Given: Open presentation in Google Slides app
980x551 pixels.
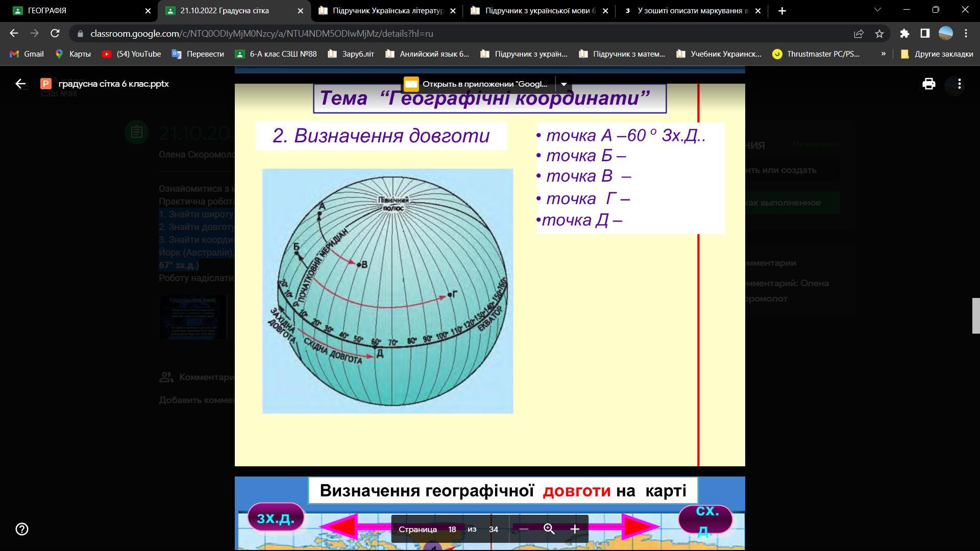Looking at the screenshot, I should [477, 84].
